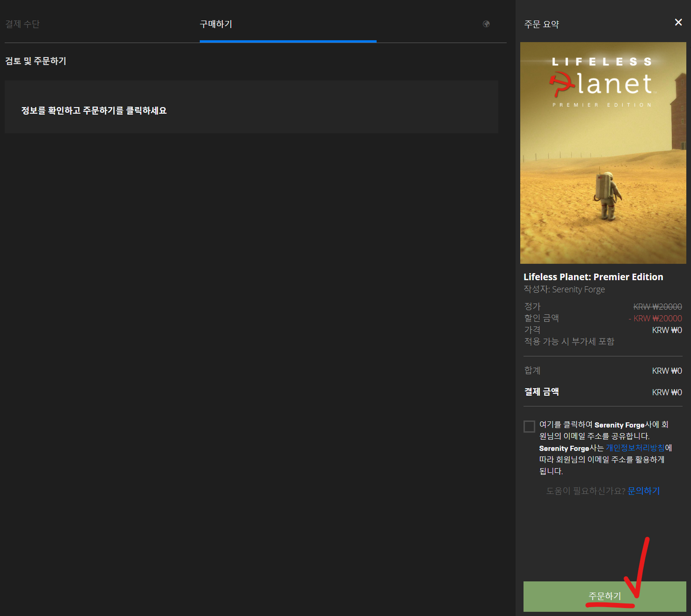The height and width of the screenshot is (616, 691).
Task: Click the discount amount - KRW ₩20000
Action: coord(655,319)
